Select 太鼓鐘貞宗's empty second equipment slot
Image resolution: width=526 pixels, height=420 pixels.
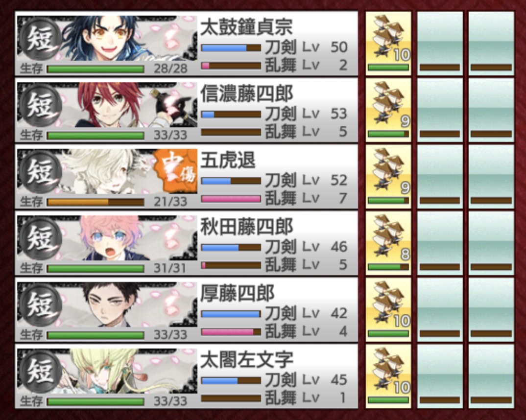pos(440,43)
